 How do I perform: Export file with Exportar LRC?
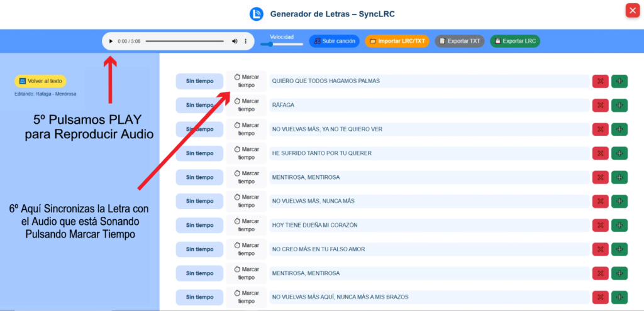(514, 41)
